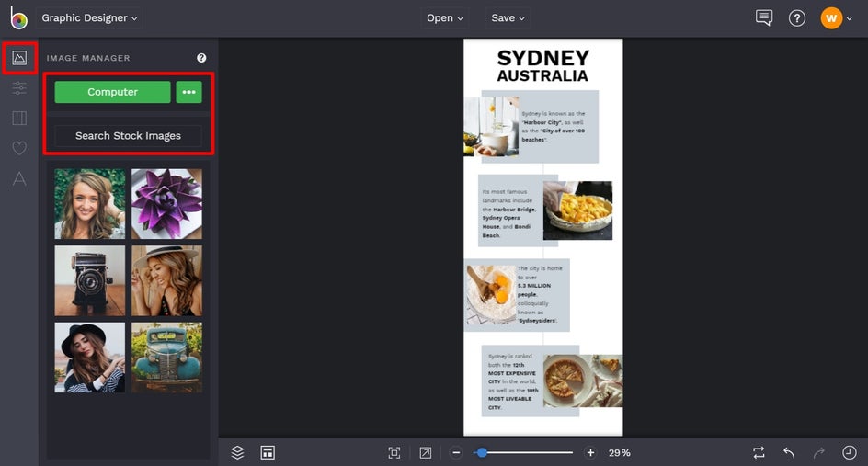Select the '5.3 MILLION people' text block
Viewport: 868px width, 466px height.
[x=540, y=294]
